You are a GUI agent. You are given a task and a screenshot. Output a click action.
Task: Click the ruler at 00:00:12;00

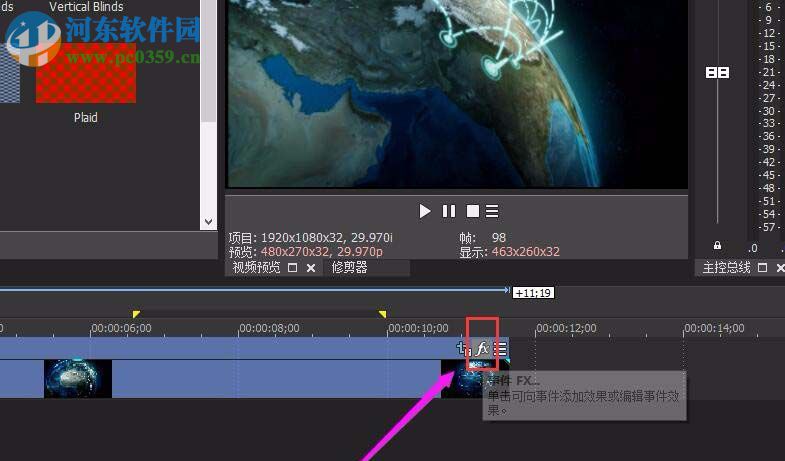click(x=566, y=328)
